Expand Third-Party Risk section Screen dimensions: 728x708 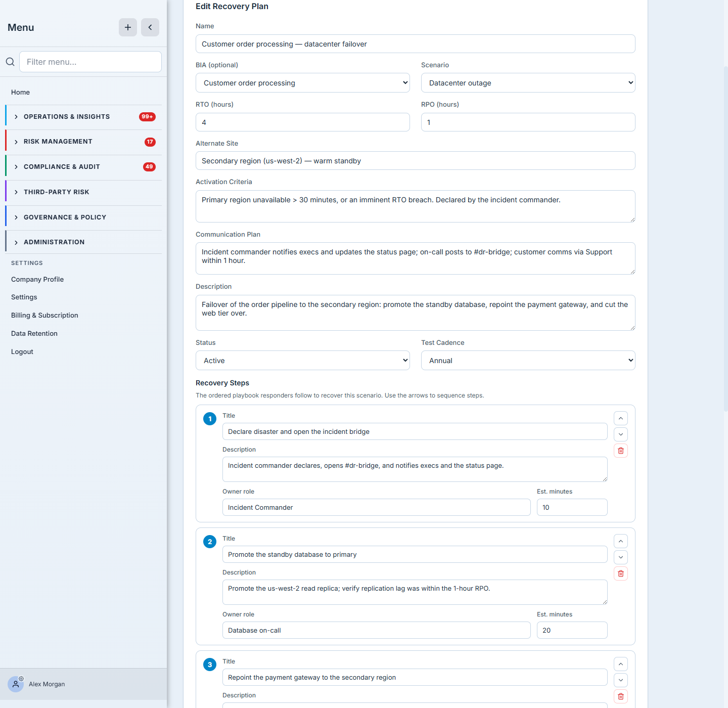[x=83, y=192]
